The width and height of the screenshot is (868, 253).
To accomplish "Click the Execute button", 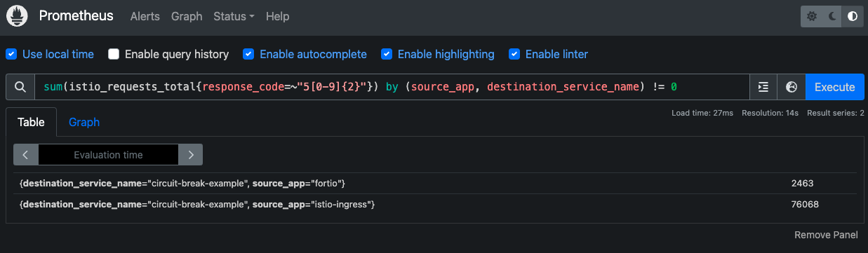I will 834,87.
